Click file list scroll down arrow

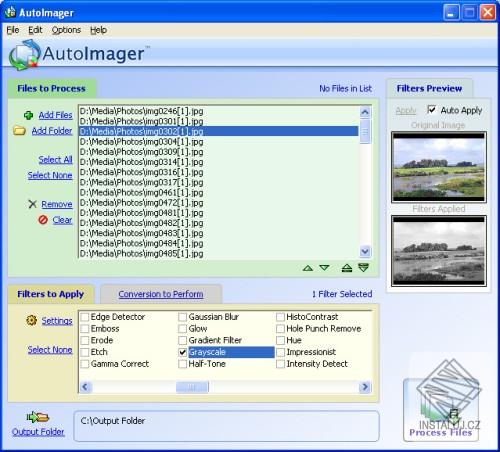[365, 251]
